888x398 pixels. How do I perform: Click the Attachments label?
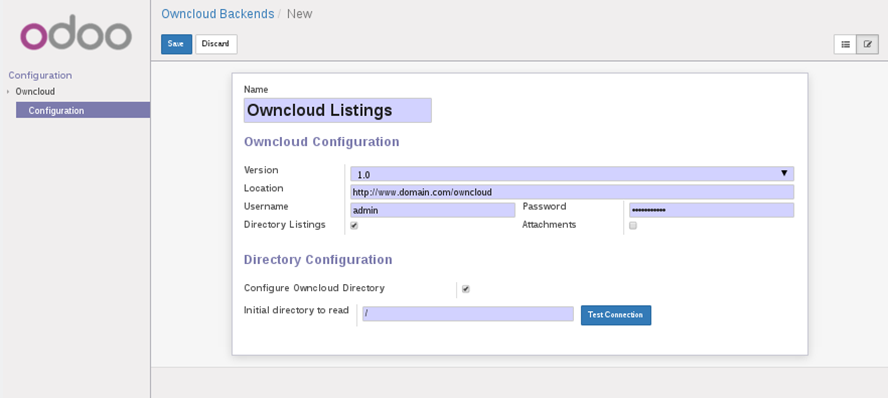coord(549,224)
